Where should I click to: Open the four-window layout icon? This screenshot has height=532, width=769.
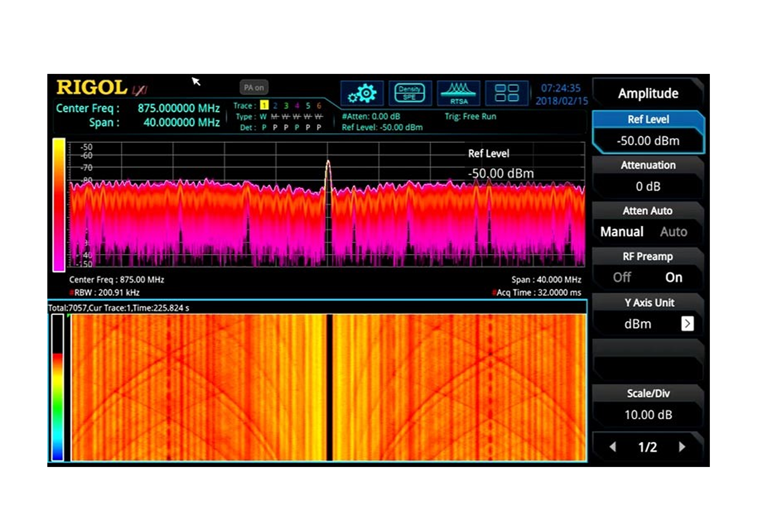click(x=506, y=93)
